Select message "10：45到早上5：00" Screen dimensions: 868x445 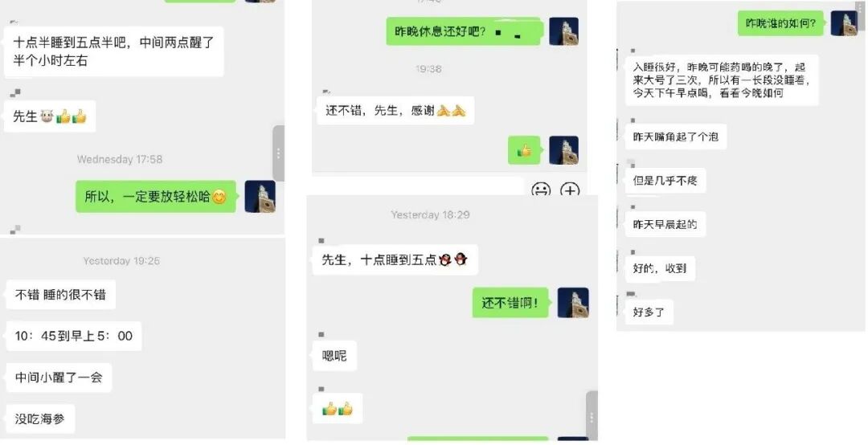(x=74, y=336)
